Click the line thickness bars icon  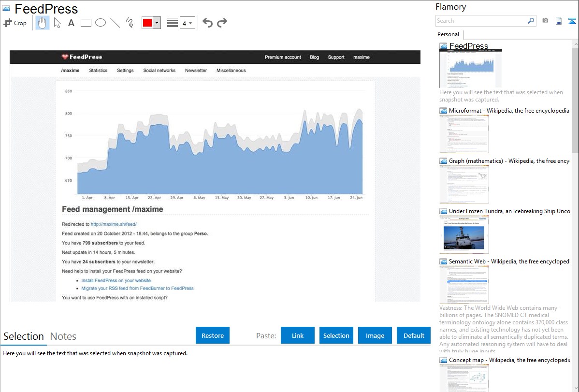tap(173, 23)
